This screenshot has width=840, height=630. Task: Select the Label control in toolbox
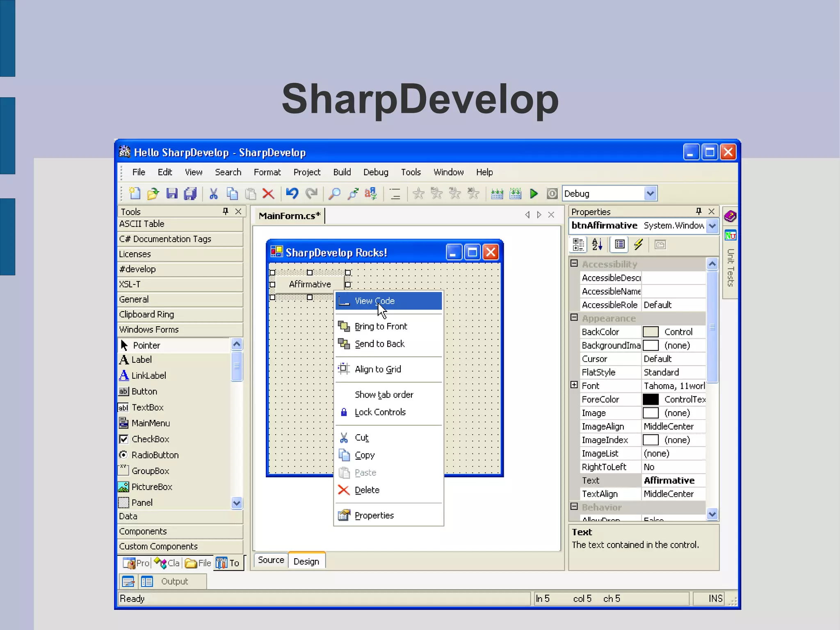coord(174,360)
